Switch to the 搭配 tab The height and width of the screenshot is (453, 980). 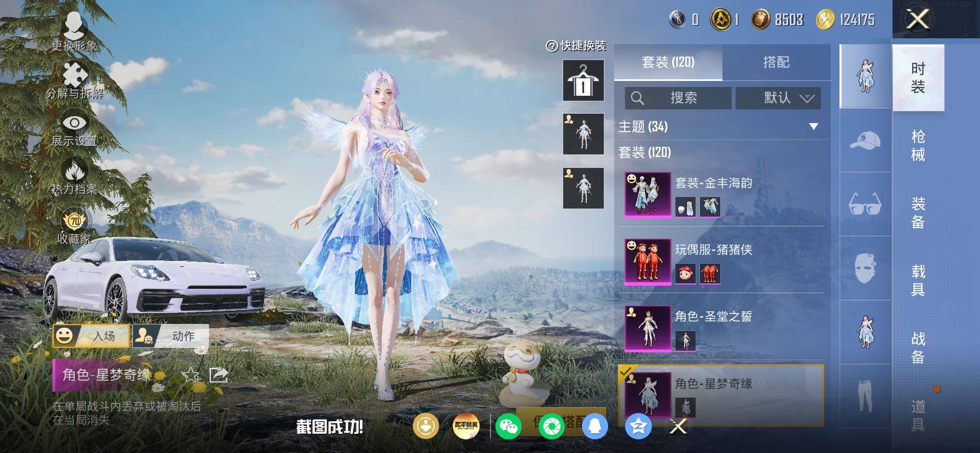click(776, 62)
